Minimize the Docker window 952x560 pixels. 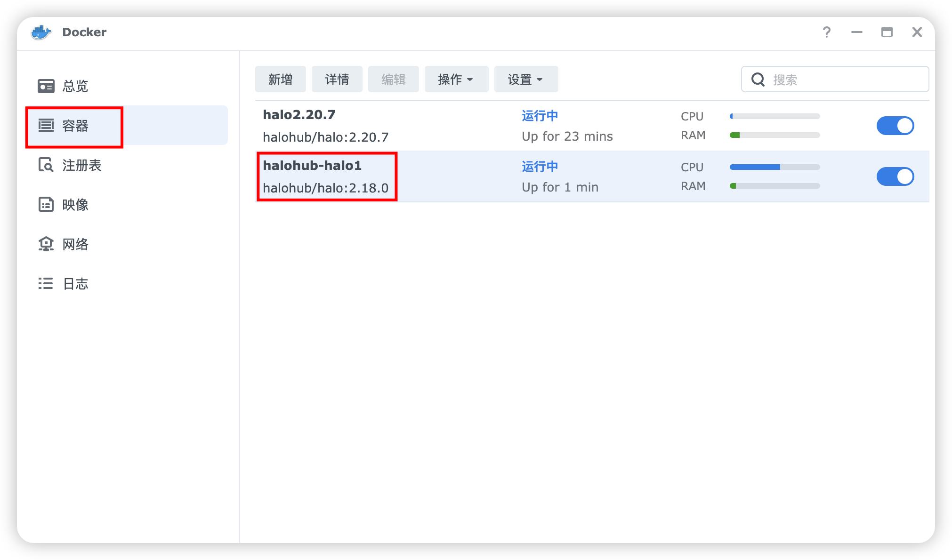click(857, 32)
